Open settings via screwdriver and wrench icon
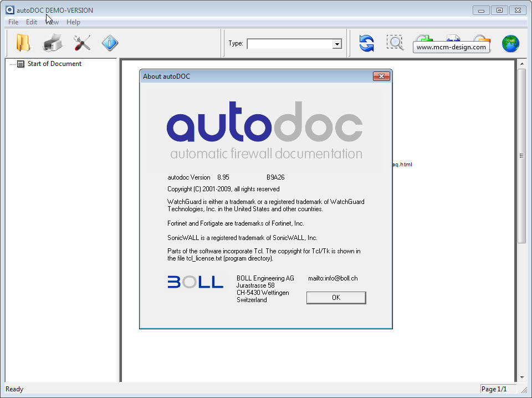Image resolution: width=532 pixels, height=398 pixels. pyautogui.click(x=82, y=43)
